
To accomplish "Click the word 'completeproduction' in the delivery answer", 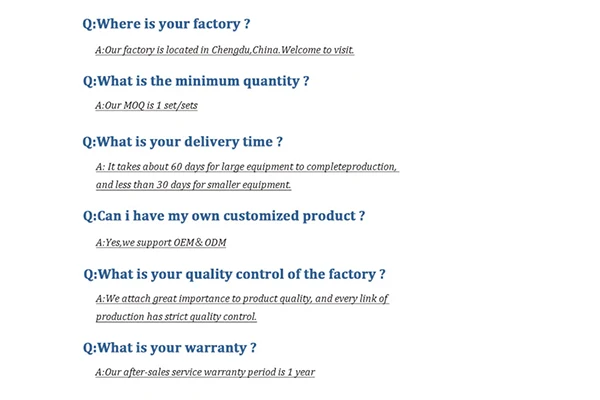I will (x=351, y=167).
